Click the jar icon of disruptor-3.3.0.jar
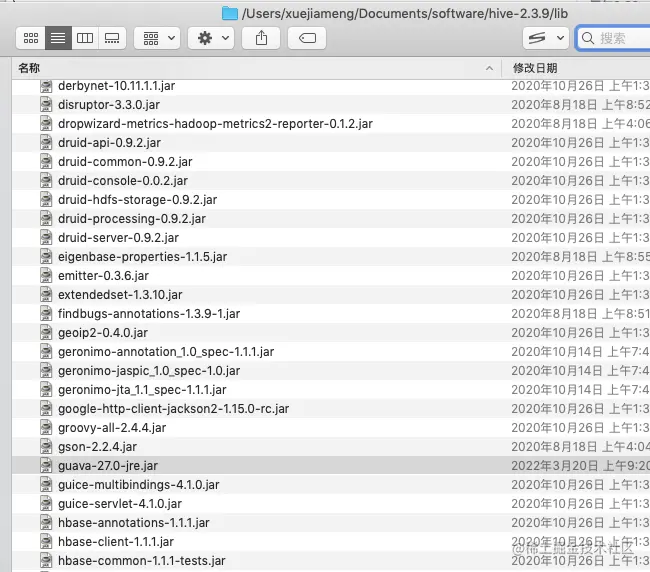 [x=46, y=104]
